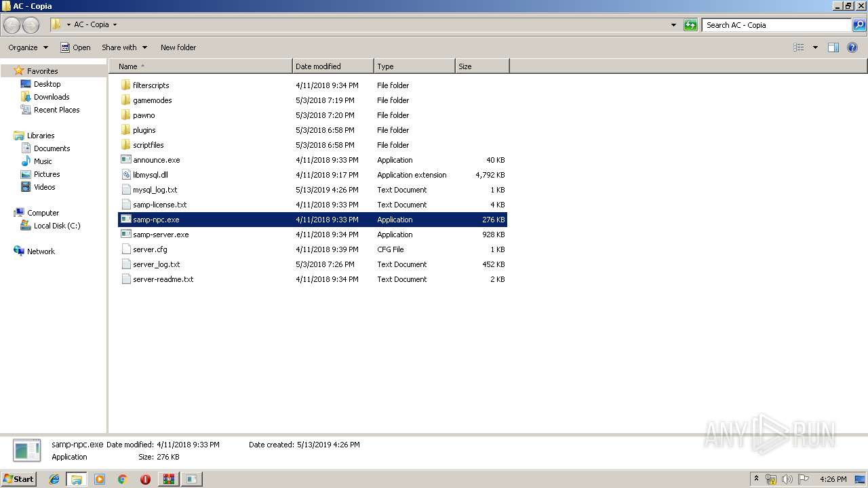Click the Explorer folder taskbar button
Screen dimensions: 868x488
(x=77, y=479)
